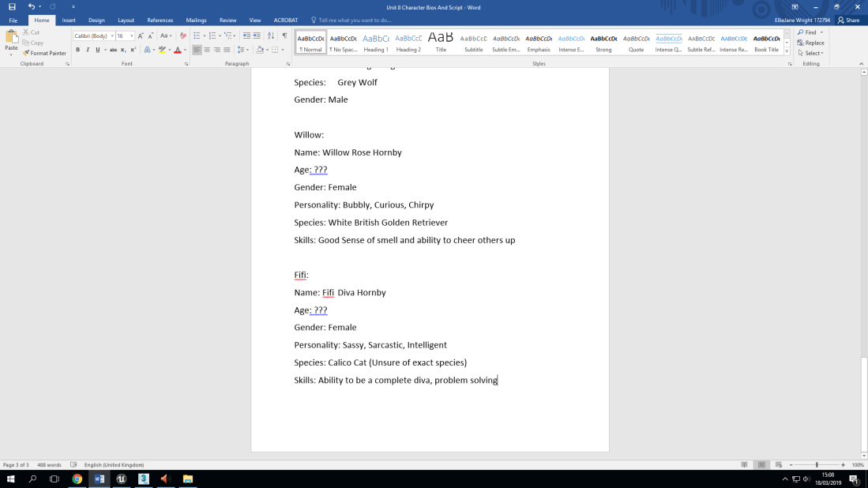Viewport: 868px width, 488px height.
Task: Show paragraph marks with pilcrow icon
Action: 284,36
